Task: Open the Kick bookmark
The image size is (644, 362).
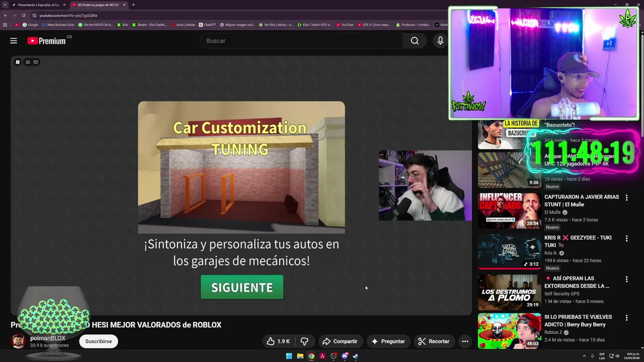Action: click(x=123, y=25)
